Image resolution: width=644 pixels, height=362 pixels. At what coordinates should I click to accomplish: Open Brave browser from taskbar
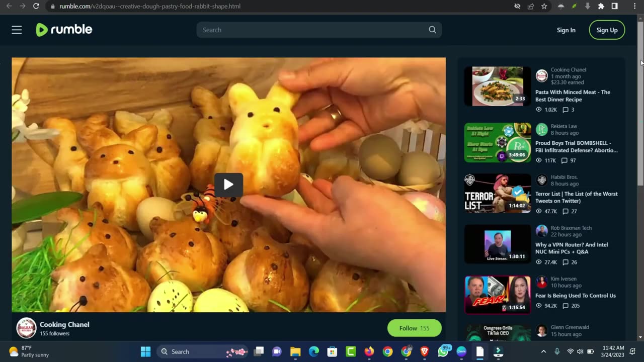425,351
